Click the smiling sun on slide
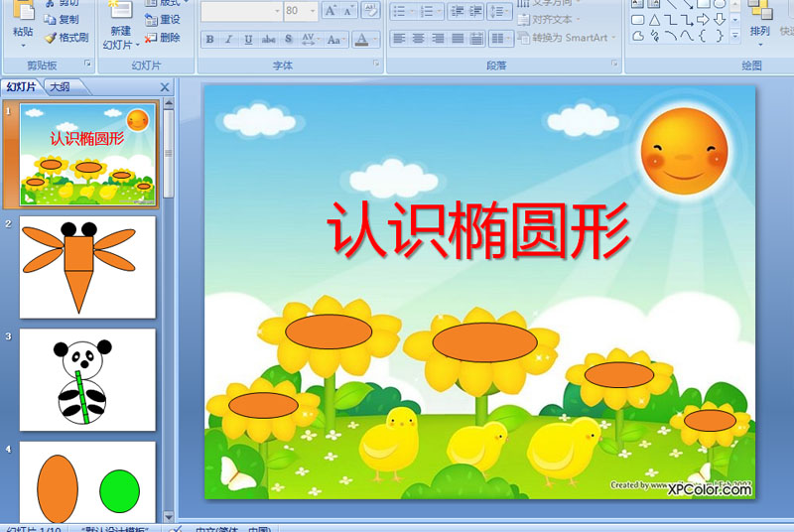This screenshot has height=532, width=794. tap(684, 151)
